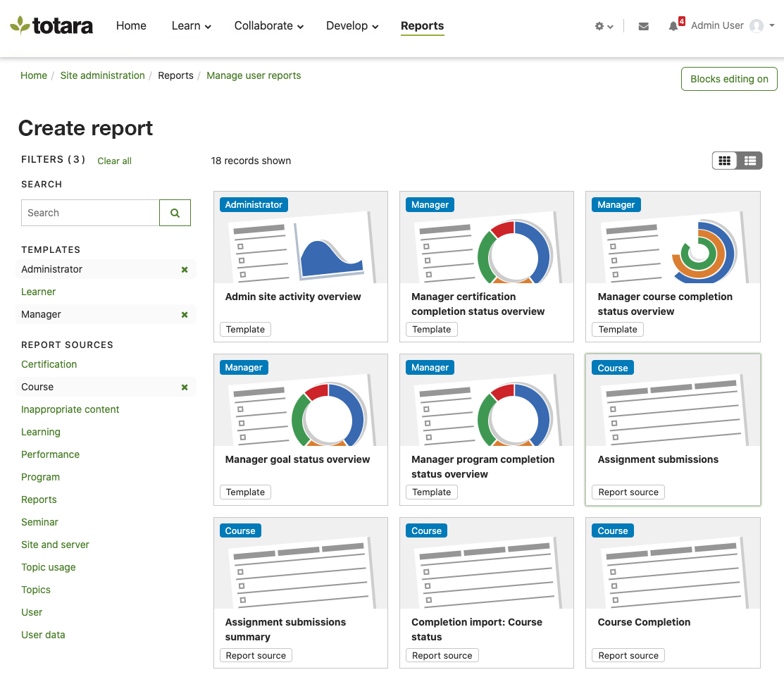Expand the Learn menu

[191, 26]
